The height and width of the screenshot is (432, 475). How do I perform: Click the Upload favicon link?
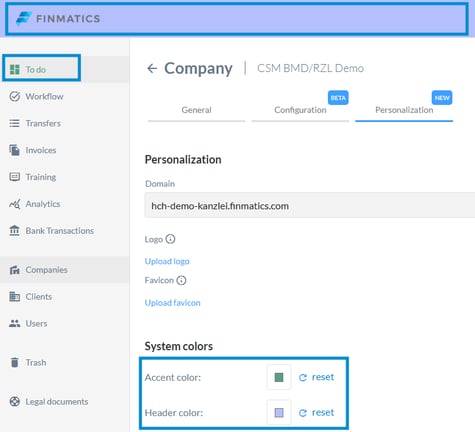click(172, 303)
